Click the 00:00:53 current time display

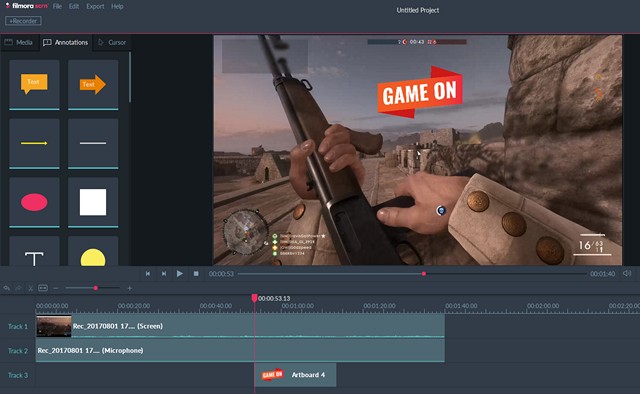[221, 274]
